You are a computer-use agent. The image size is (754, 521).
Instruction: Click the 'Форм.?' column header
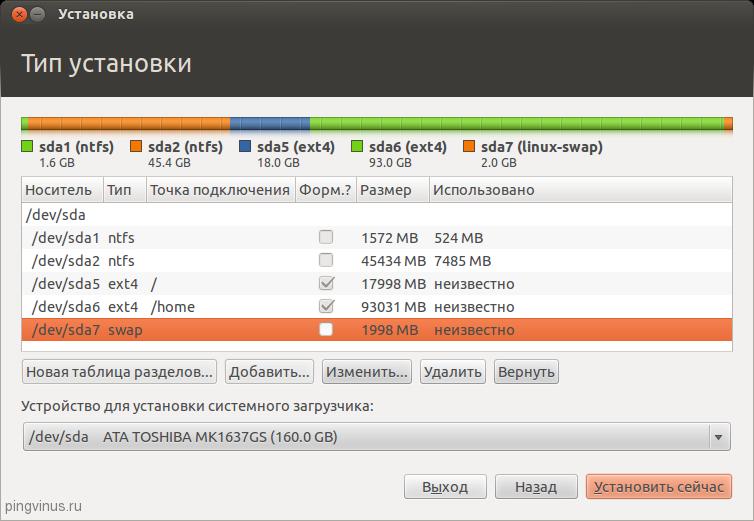click(326, 190)
